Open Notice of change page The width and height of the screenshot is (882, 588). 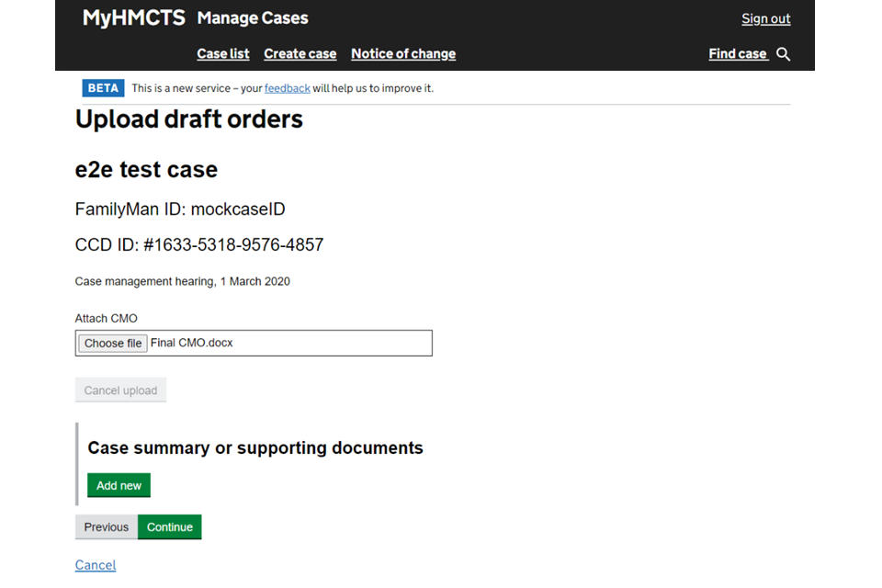tap(402, 54)
